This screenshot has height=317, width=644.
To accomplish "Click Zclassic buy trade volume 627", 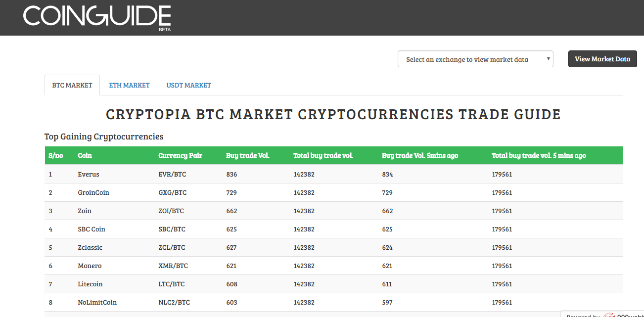I will coord(231,247).
